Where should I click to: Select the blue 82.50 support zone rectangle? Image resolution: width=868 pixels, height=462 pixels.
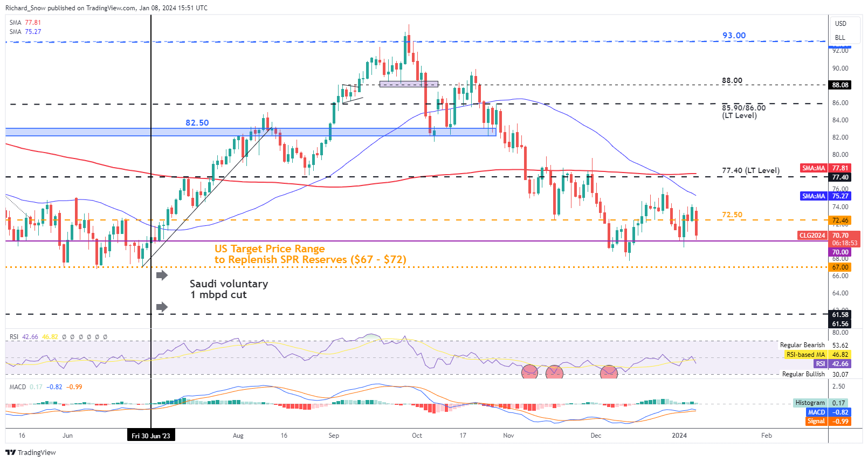pos(251,132)
